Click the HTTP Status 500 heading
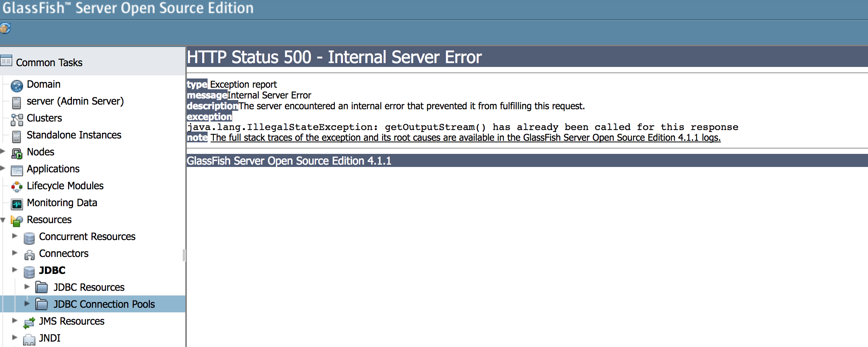 [334, 57]
